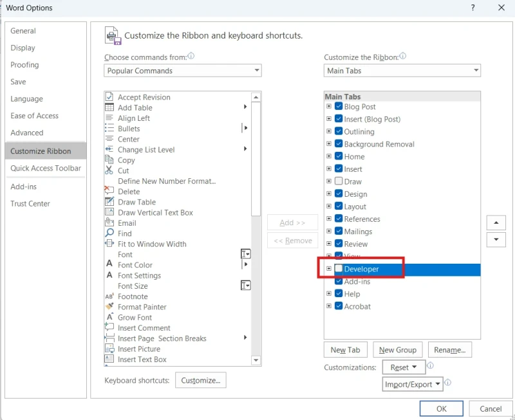Viewport: 515px width, 420px height.
Task: Uncheck the Home tab checkbox
Action: point(339,156)
